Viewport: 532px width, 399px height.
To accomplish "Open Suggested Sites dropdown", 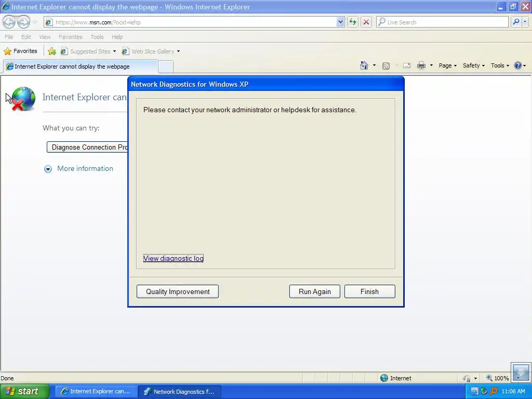I will pyautogui.click(x=88, y=51).
